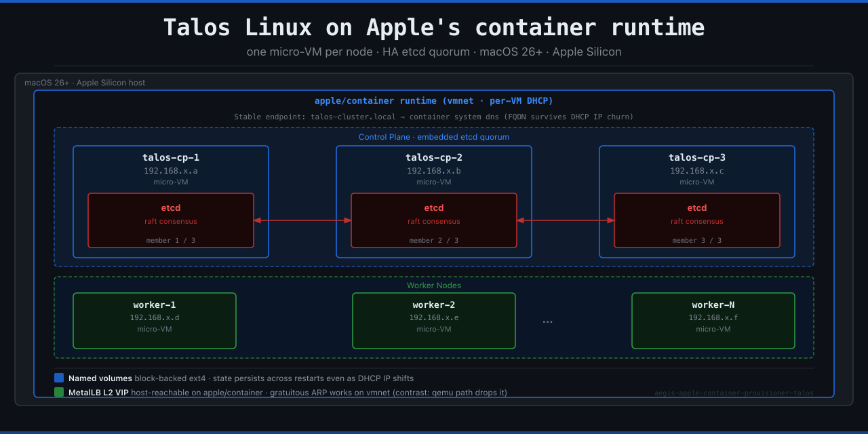
Task: Click the 'Stable endpoint: talos-cluster.local' line
Action: pos(434,117)
